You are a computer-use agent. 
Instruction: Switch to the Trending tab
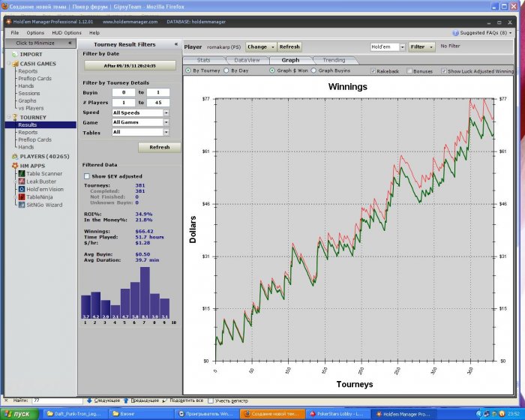click(334, 60)
